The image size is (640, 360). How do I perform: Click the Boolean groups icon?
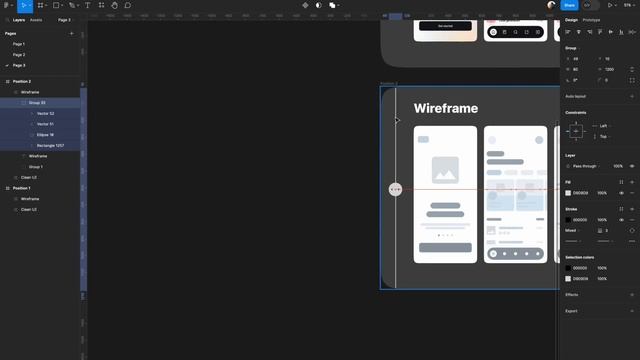[332, 5]
